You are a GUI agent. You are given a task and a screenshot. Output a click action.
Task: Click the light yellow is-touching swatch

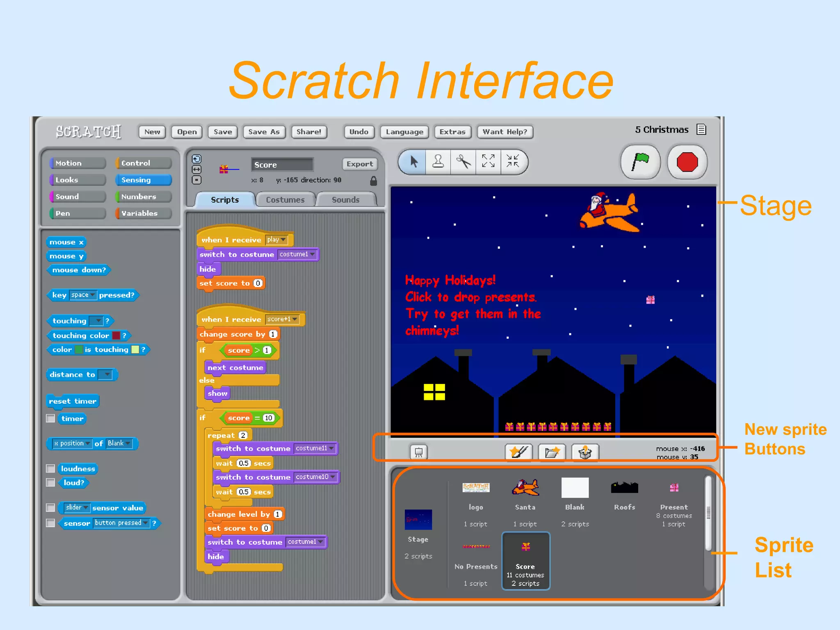135,349
